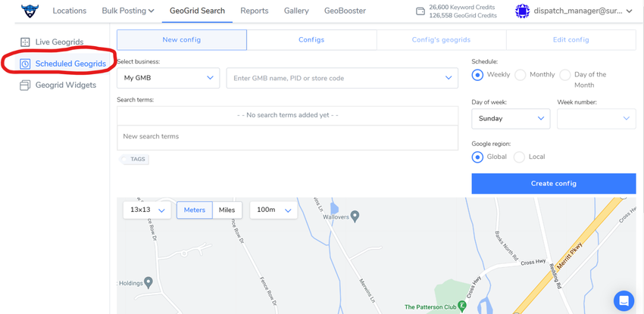This screenshot has width=644, height=314.
Task: Click the Redding Rd label
Action: 555,277
